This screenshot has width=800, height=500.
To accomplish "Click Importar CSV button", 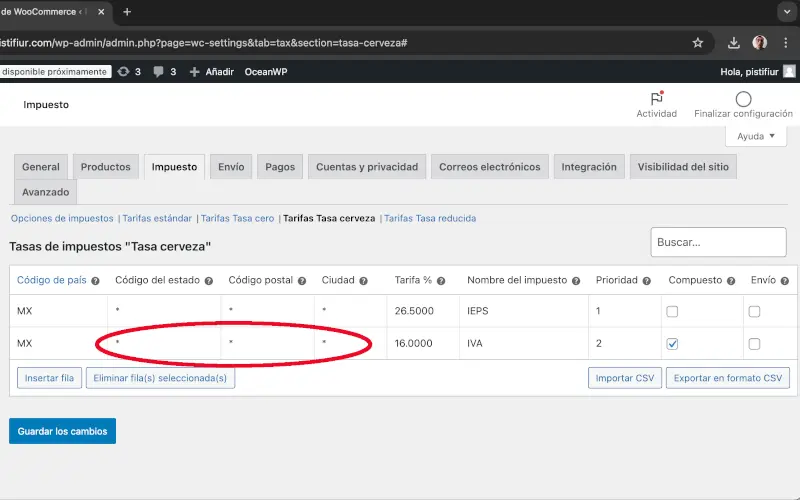I will tap(624, 378).
